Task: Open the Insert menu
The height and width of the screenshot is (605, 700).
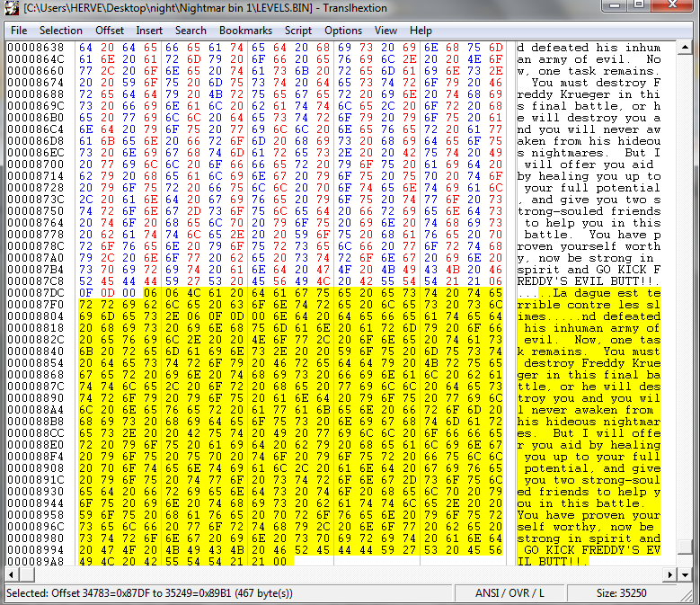Action: pos(149,31)
